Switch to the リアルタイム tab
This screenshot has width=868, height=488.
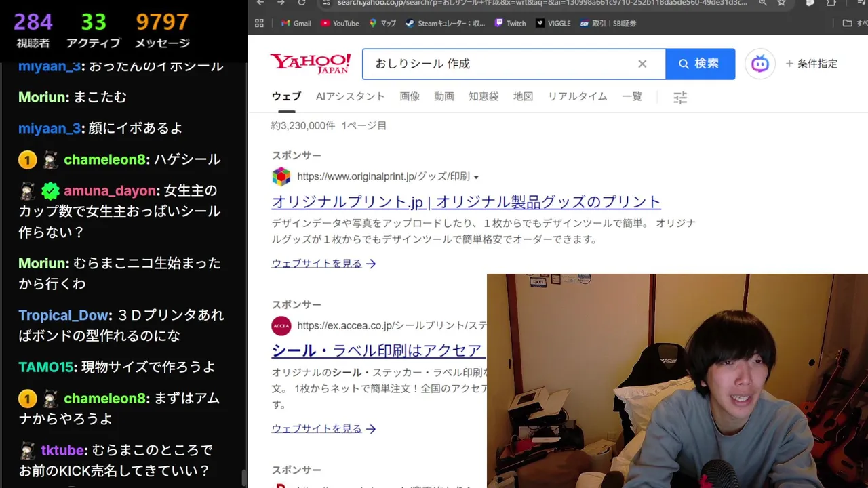tap(577, 96)
